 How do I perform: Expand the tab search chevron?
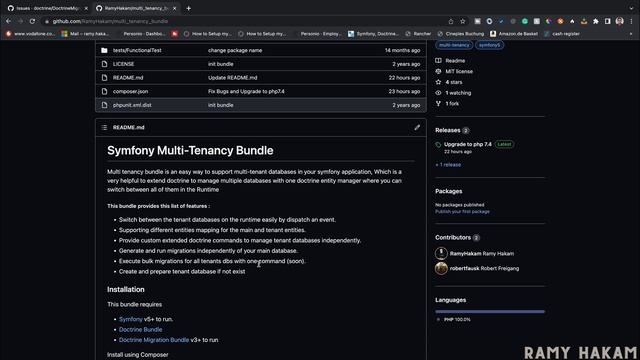coord(631,8)
